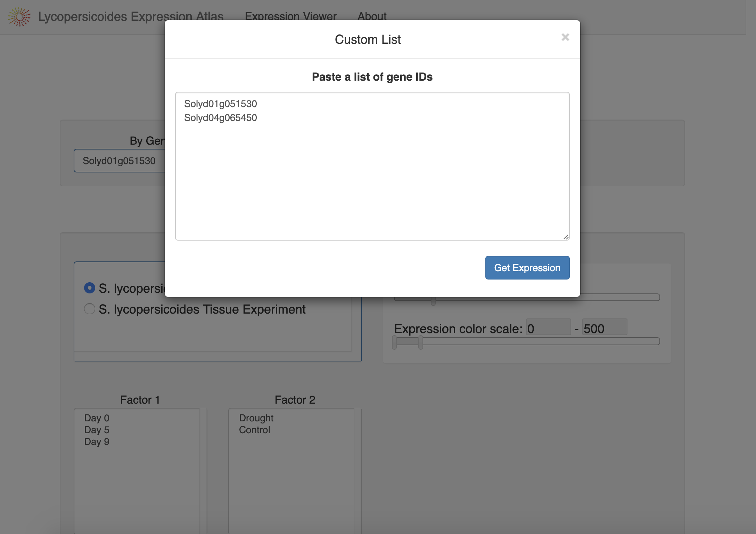756x534 pixels.
Task: Click the Get Expression button
Action: pos(527,268)
